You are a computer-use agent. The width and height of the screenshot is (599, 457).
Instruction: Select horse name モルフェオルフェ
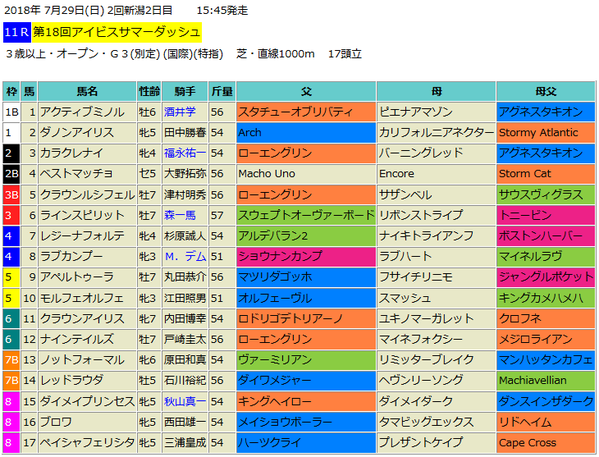82,298
